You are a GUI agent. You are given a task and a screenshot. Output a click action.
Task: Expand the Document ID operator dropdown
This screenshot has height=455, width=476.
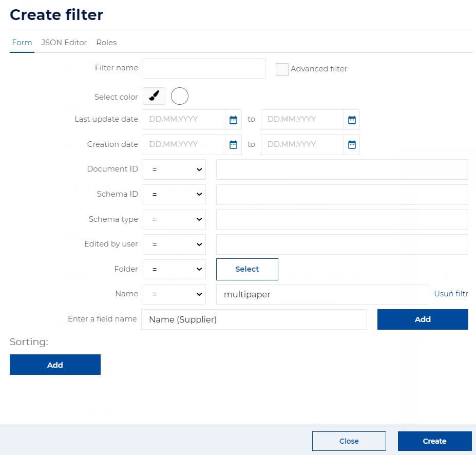click(x=174, y=169)
